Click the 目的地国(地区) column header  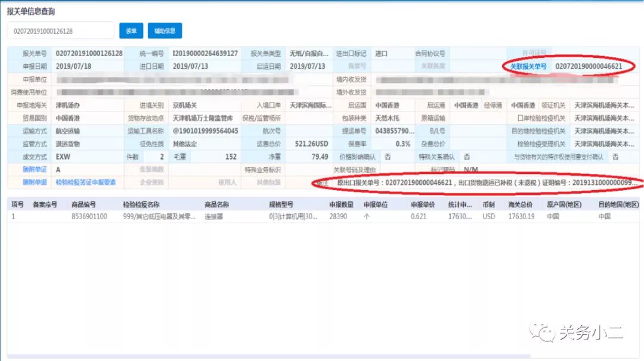pos(618,204)
